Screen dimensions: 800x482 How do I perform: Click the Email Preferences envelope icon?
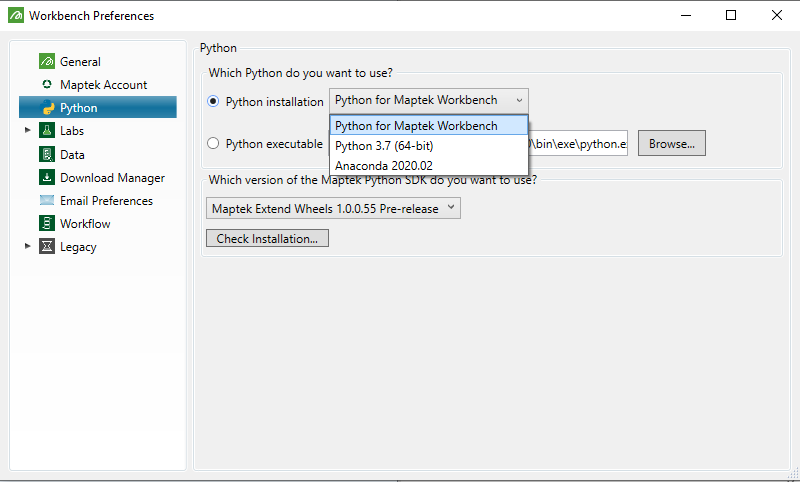[47, 200]
